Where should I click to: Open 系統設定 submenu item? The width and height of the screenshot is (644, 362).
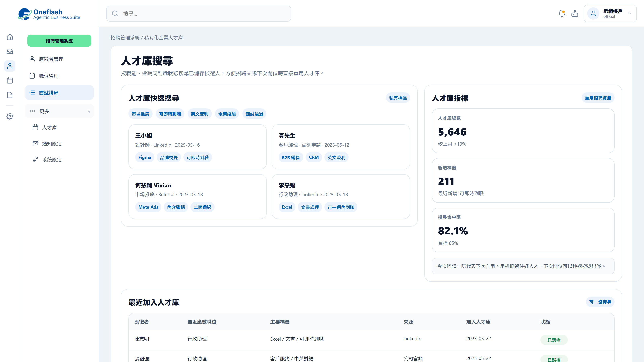pos(59,160)
